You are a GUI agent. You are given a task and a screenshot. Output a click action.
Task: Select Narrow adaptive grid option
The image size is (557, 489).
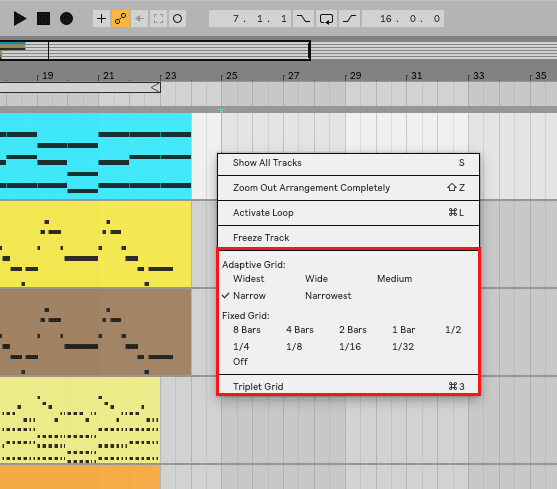(x=249, y=296)
